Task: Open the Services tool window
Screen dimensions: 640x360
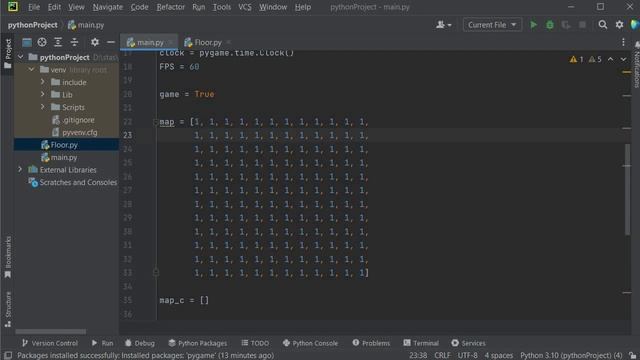Action: tap(468, 343)
